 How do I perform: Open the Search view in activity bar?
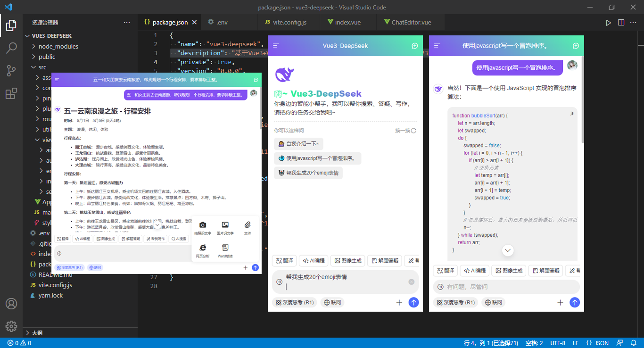(11, 48)
